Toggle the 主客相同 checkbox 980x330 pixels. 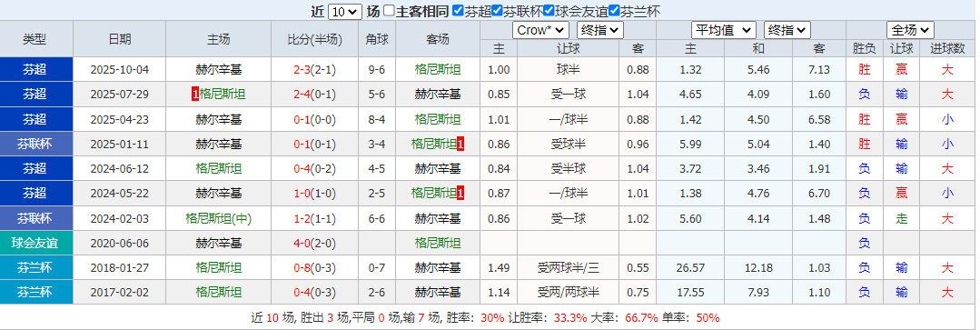[389, 11]
